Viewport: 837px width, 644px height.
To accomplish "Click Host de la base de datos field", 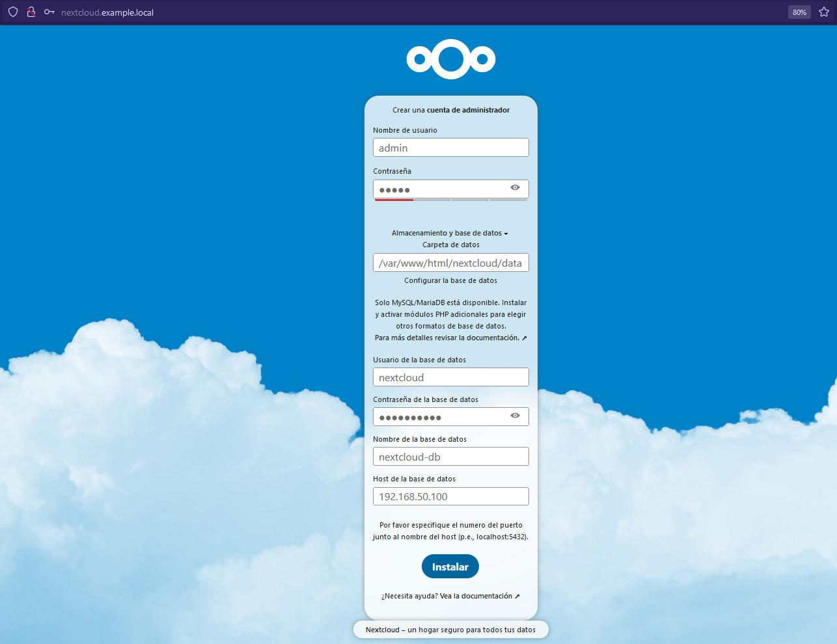I will click(451, 496).
